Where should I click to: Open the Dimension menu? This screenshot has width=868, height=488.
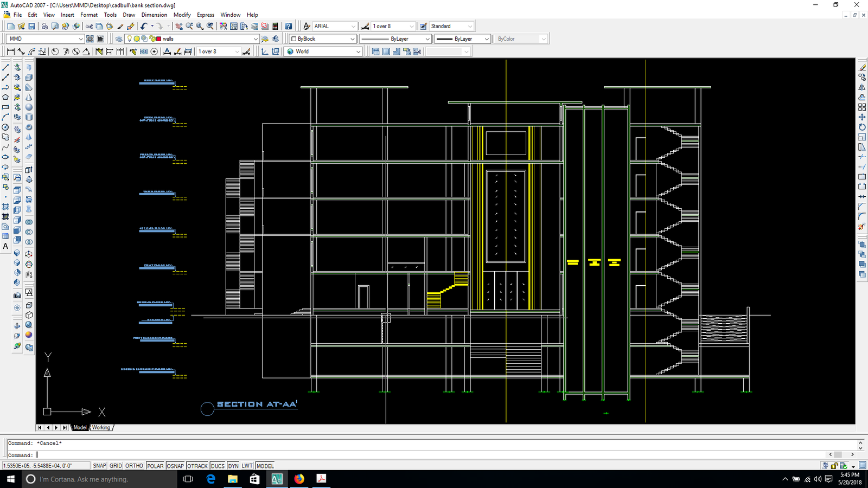click(x=154, y=15)
